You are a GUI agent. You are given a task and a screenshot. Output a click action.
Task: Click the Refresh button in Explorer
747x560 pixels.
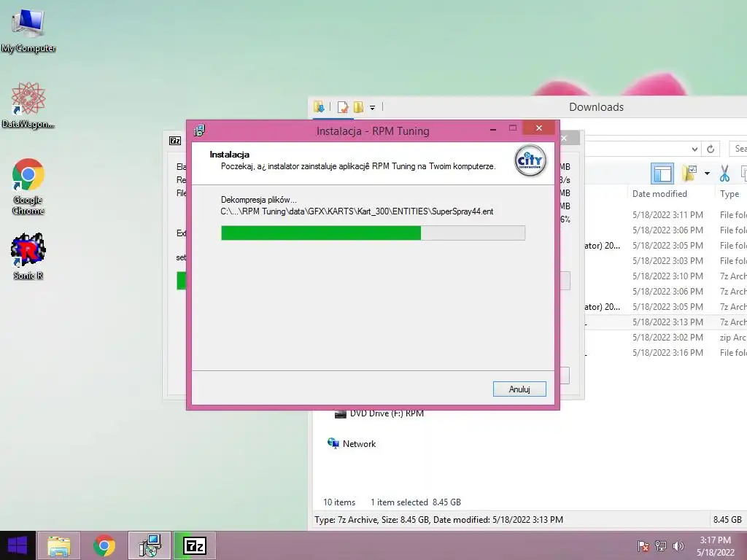tap(711, 149)
